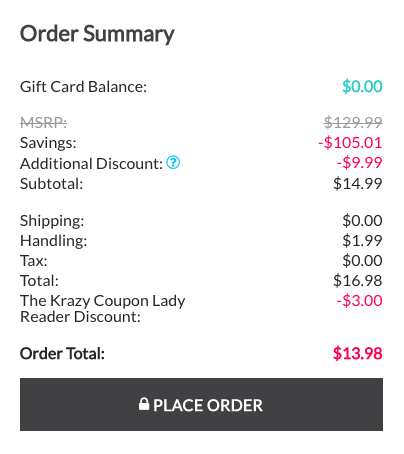Click the Tax label

point(34,261)
